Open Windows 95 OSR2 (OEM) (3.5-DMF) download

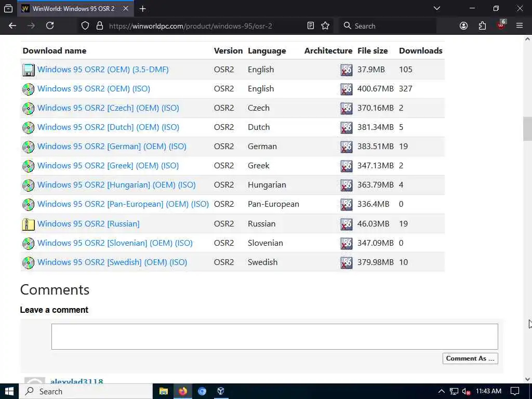(103, 70)
